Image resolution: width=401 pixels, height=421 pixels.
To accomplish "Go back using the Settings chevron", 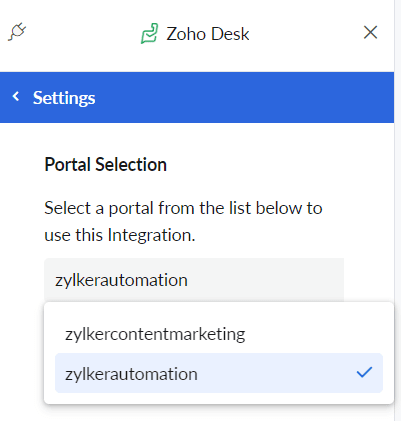I will pyautogui.click(x=15, y=97).
